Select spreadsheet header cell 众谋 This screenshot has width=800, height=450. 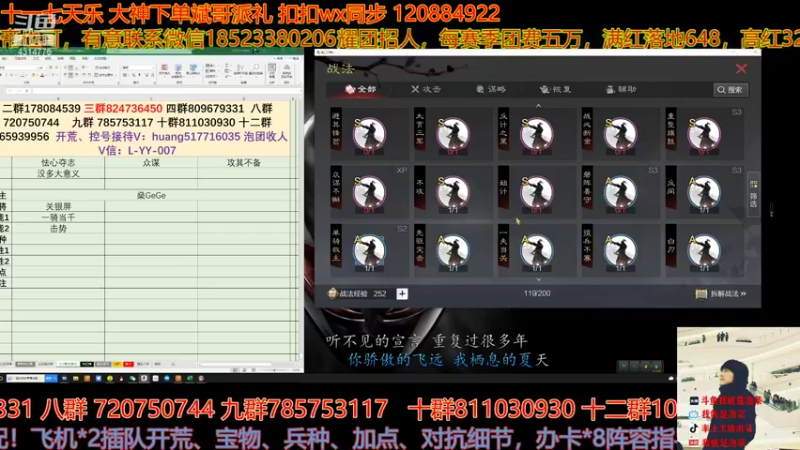(151, 163)
